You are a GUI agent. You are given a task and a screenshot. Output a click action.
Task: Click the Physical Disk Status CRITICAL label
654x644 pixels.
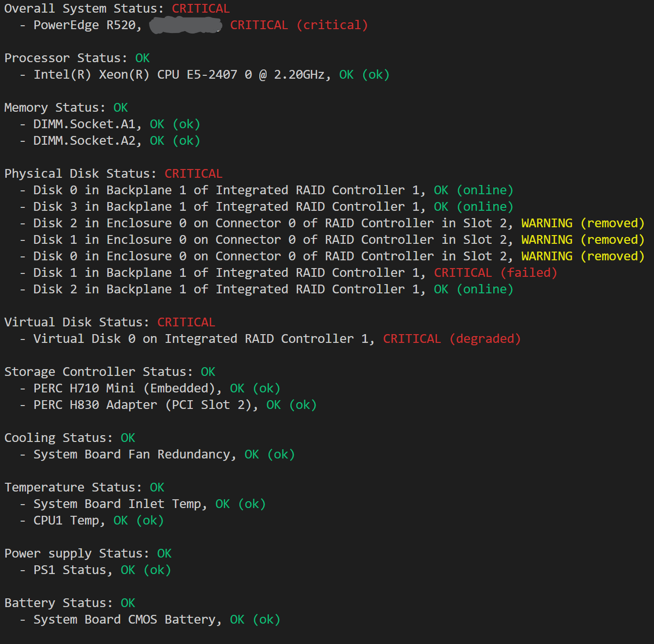(x=193, y=174)
